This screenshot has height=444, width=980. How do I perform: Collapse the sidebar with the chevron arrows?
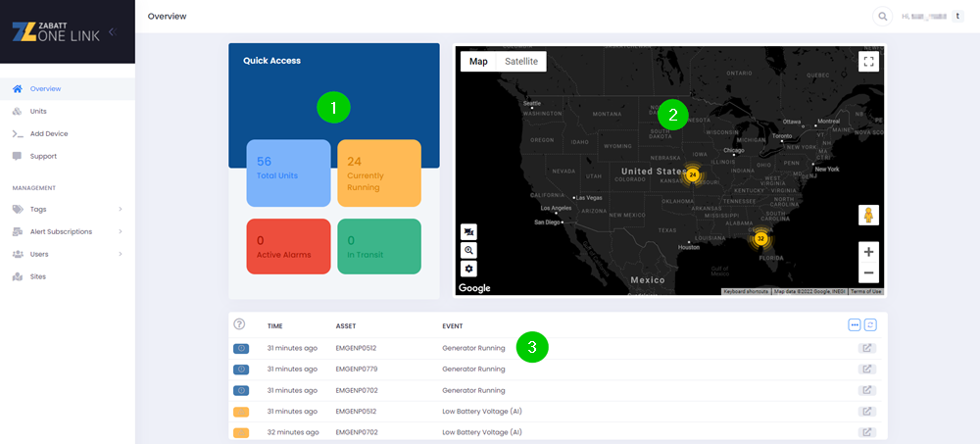point(112,32)
